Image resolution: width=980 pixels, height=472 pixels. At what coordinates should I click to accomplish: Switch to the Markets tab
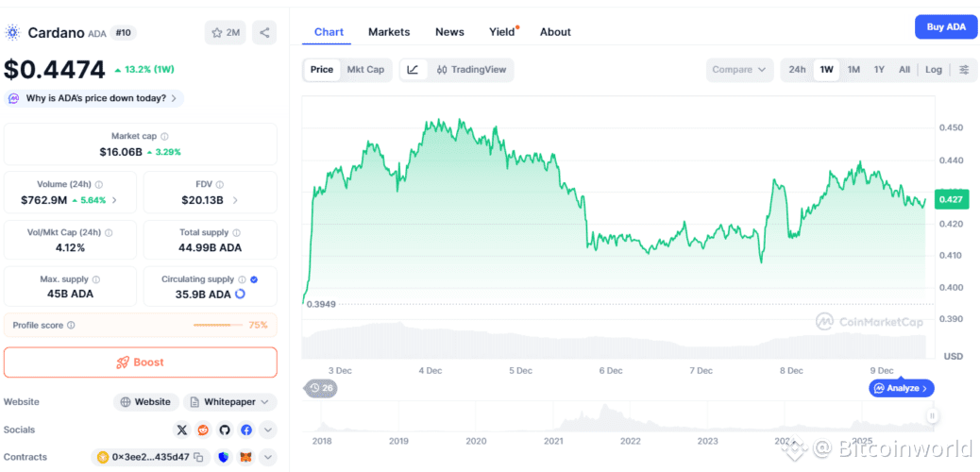tap(389, 32)
